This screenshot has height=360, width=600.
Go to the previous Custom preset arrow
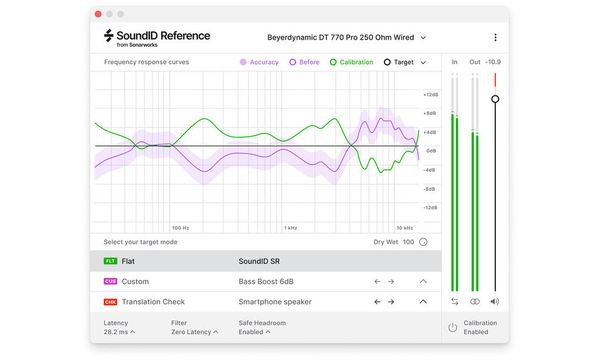point(377,282)
